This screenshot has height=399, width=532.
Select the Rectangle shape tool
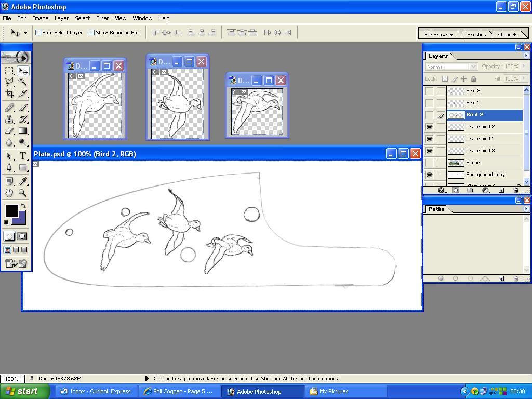point(23,167)
